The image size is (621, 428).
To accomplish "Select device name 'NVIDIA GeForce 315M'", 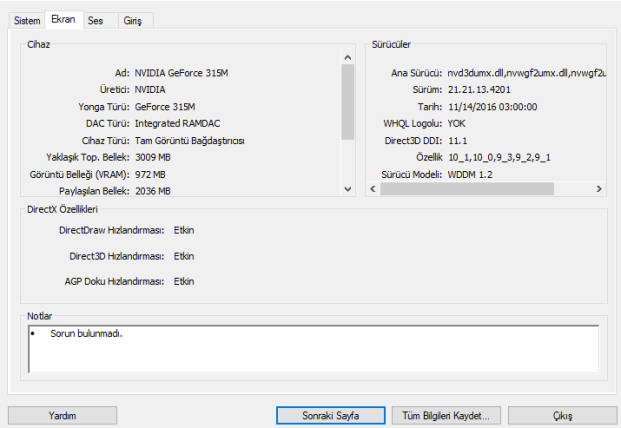I will coord(181,73).
